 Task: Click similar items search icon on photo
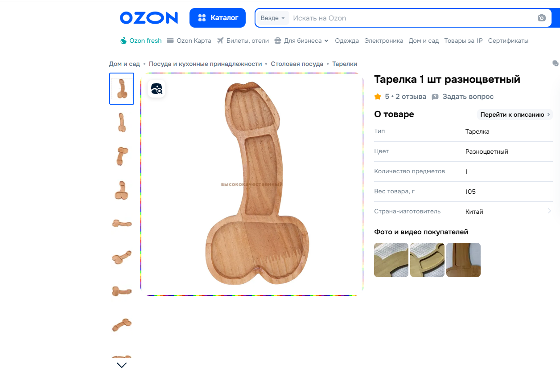(x=156, y=89)
